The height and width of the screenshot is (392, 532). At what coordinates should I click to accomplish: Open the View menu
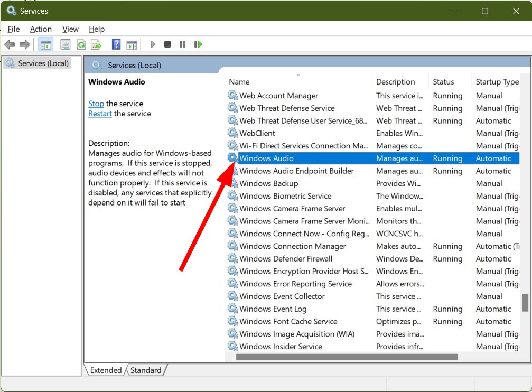coord(70,29)
